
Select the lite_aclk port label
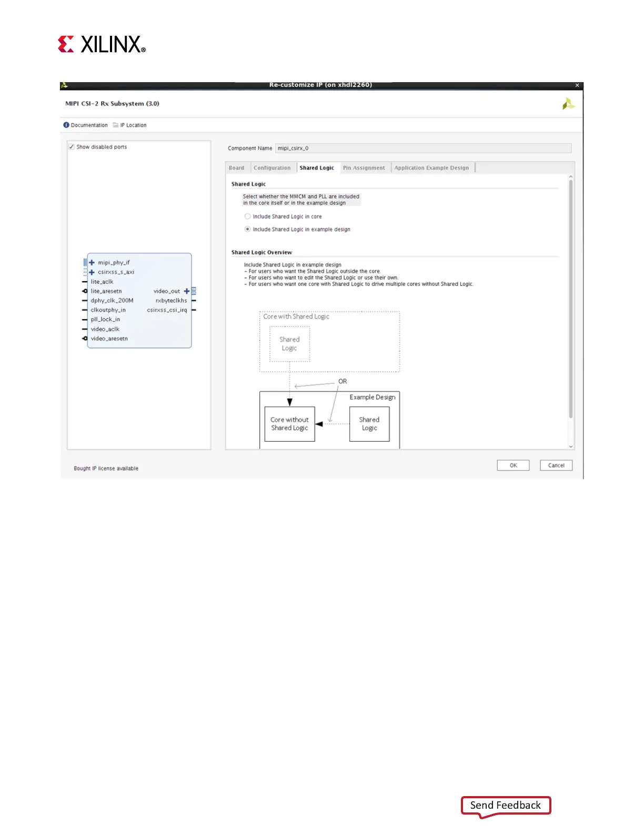(x=102, y=282)
